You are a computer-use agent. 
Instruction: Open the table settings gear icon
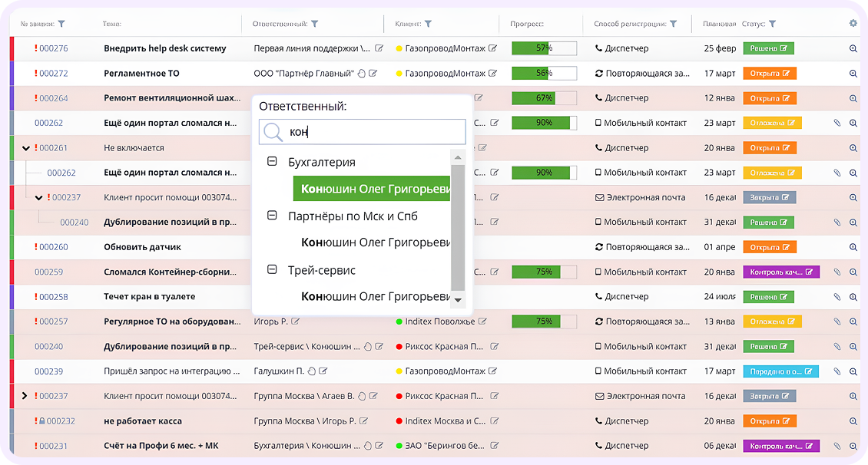point(853,24)
